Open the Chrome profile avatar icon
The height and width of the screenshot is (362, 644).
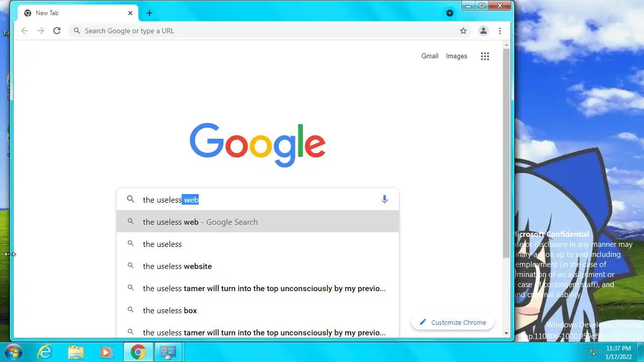[483, 31]
